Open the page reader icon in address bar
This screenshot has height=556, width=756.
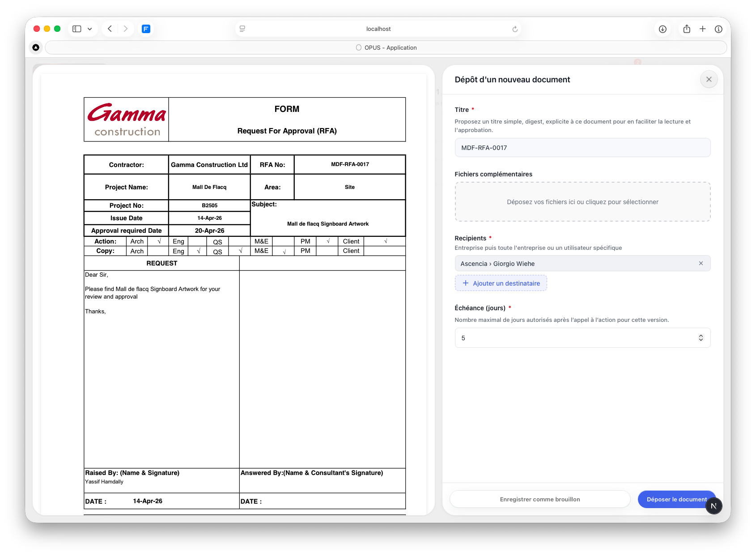pyautogui.click(x=242, y=29)
